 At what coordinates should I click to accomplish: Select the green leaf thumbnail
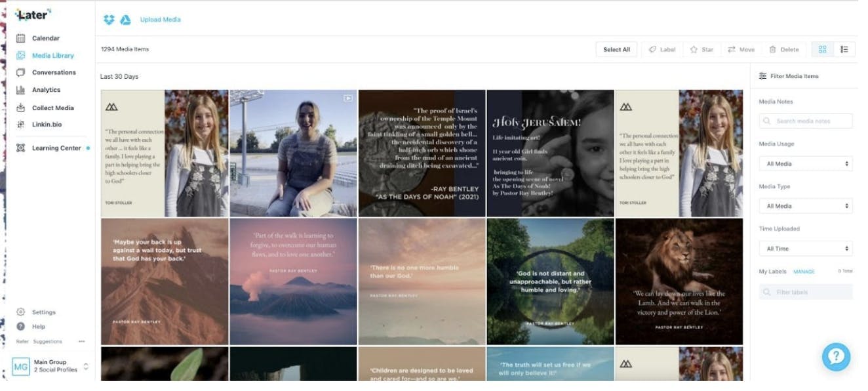[x=165, y=364]
